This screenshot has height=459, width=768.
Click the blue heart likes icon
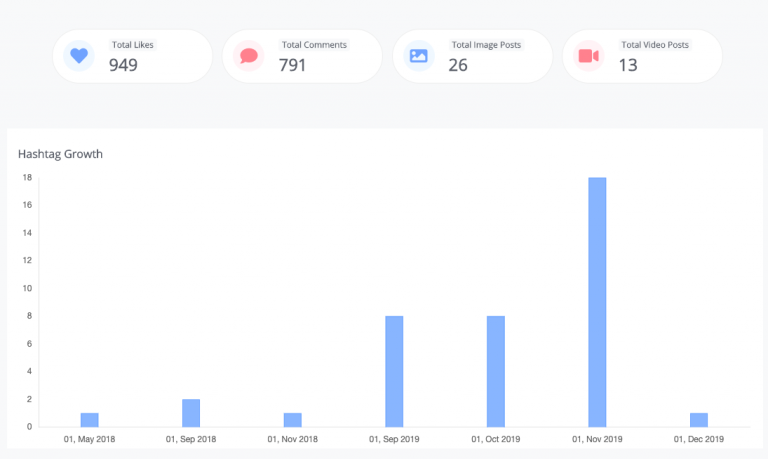pos(79,56)
